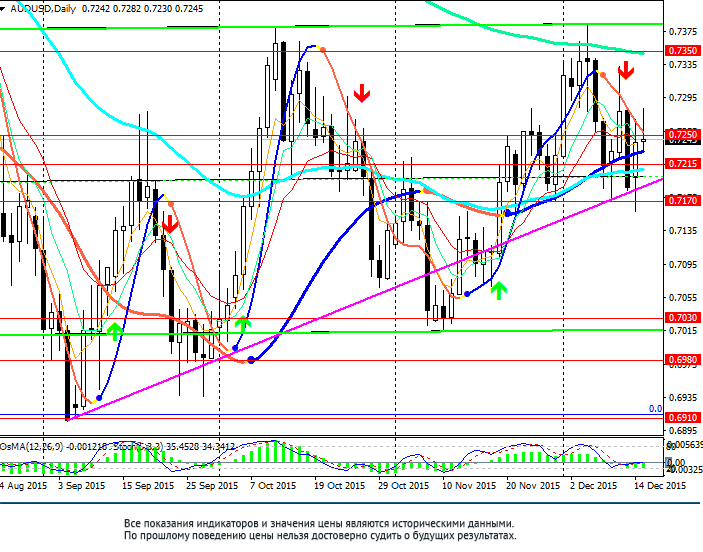Image resolution: width=703 pixels, height=552 pixels.
Task: Click the 10 Nov 2015 date label
Action: point(469,486)
